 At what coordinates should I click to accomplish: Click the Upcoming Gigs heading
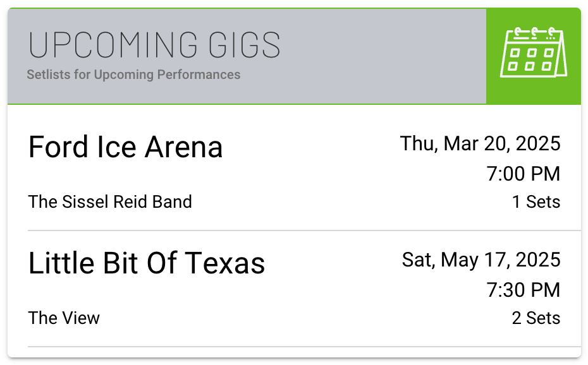pos(155,45)
